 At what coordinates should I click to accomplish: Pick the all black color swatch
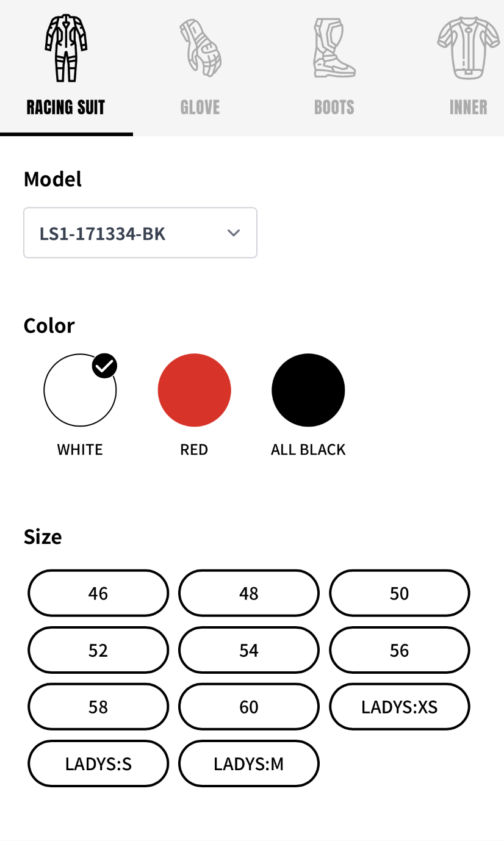click(x=308, y=391)
